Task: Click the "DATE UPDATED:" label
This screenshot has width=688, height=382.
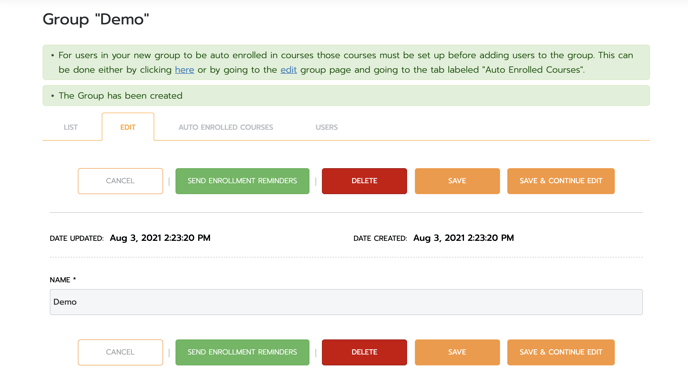Action: click(x=76, y=239)
